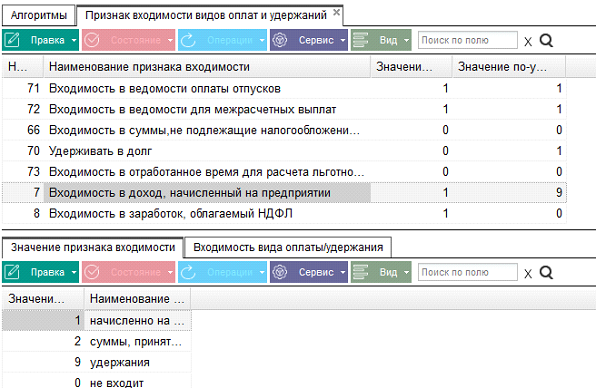Switch to the Алгоритмы tab

pyautogui.click(x=38, y=15)
